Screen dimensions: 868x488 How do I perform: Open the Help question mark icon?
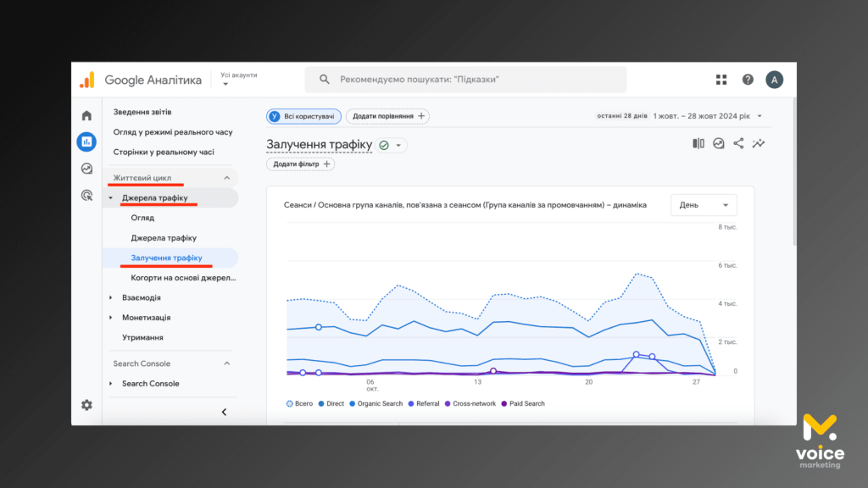point(748,80)
